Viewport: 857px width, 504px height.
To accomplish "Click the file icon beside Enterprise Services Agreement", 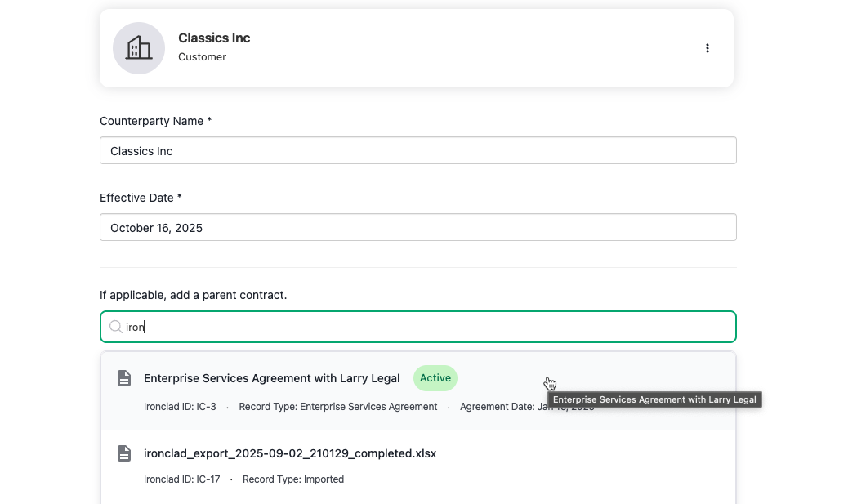I will coord(123,378).
